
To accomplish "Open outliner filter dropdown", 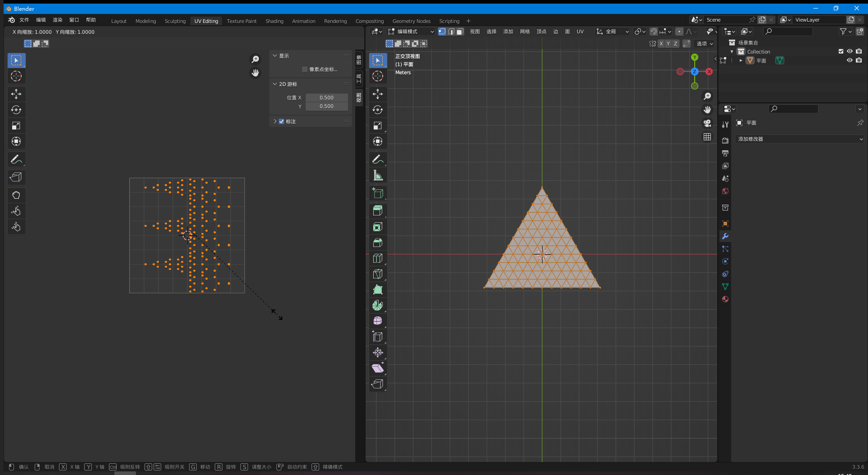I will 845,31.
